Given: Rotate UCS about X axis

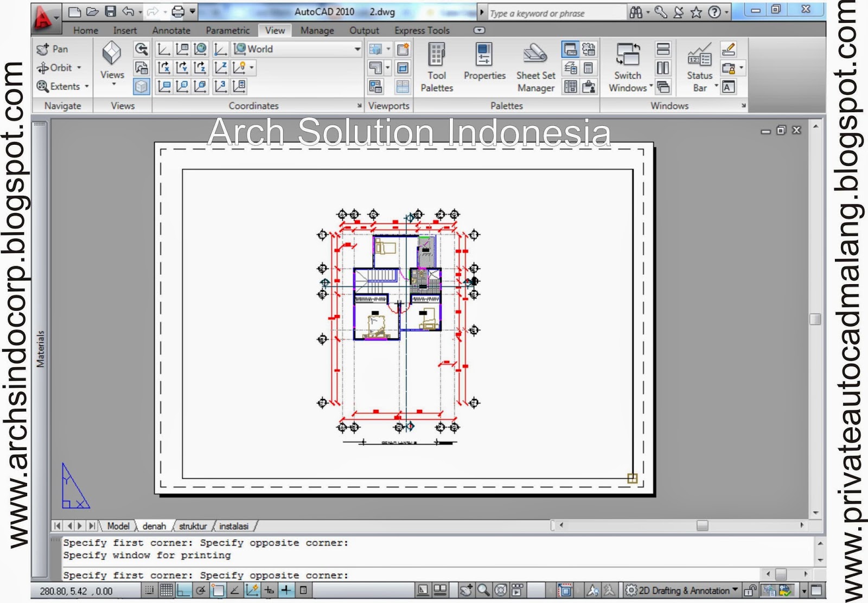Looking at the screenshot, I should pyautogui.click(x=164, y=68).
